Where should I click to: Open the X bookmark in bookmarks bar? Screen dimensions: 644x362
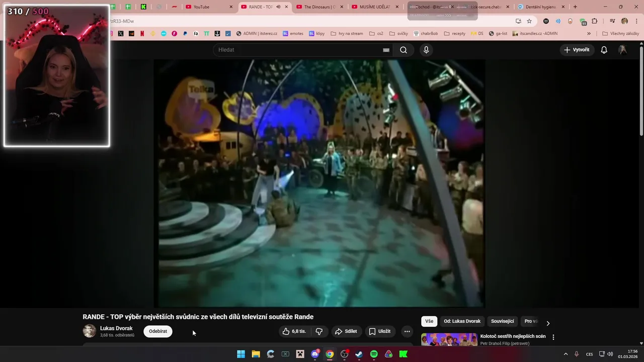(121, 34)
